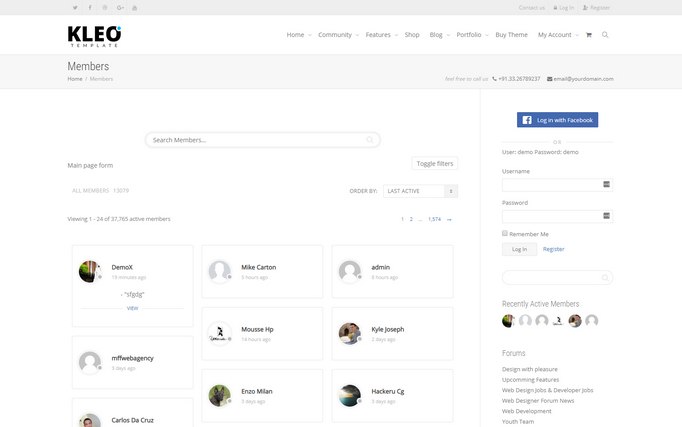Focus the Password input field
Image resolution: width=682 pixels, height=427 pixels.
[x=557, y=216]
